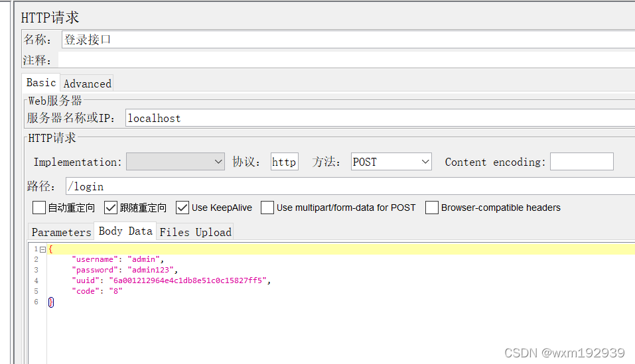
Task: Click the Content encoding field
Action: (581, 162)
